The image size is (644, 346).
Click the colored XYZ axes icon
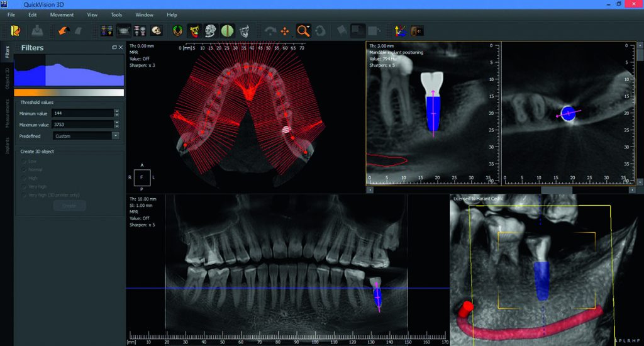coord(399,30)
